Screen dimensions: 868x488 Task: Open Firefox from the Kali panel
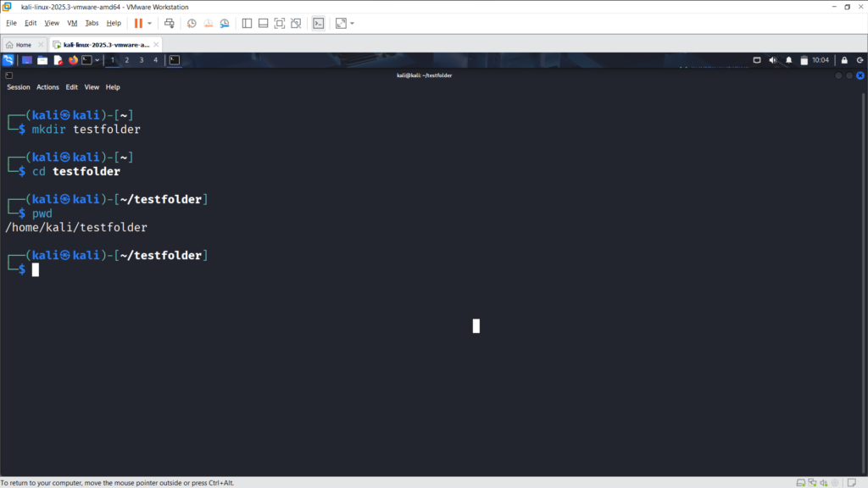tap(73, 60)
